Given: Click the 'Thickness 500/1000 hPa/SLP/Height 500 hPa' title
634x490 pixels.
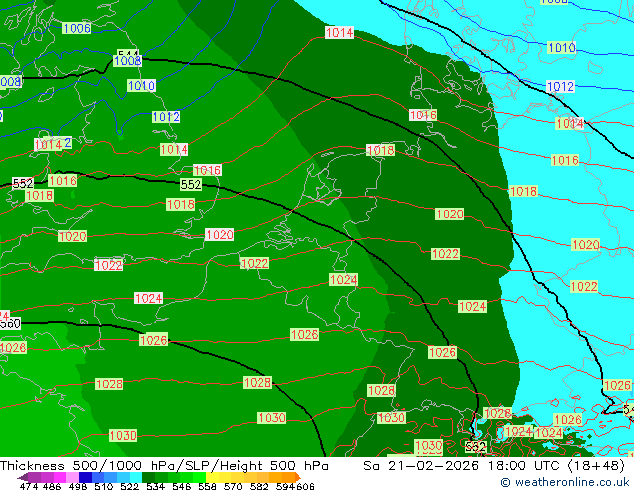Looking at the screenshot, I should [x=164, y=466].
